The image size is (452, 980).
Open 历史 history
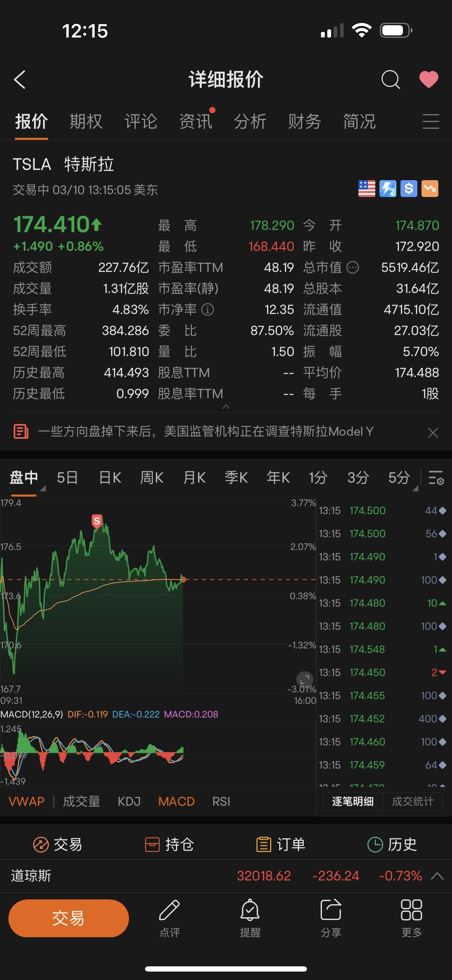(x=392, y=845)
